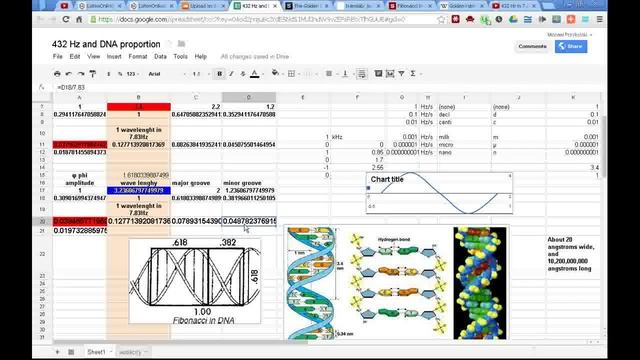The image size is (640, 360).
Task: Click the folder icon beside the title
Action: (x=181, y=44)
